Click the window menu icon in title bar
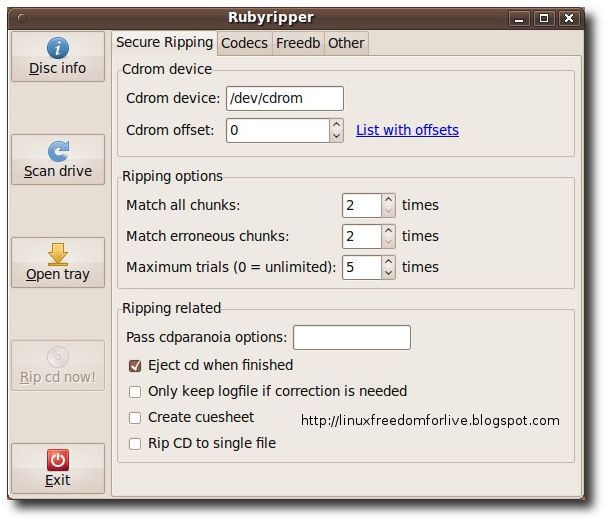 tap(22, 18)
